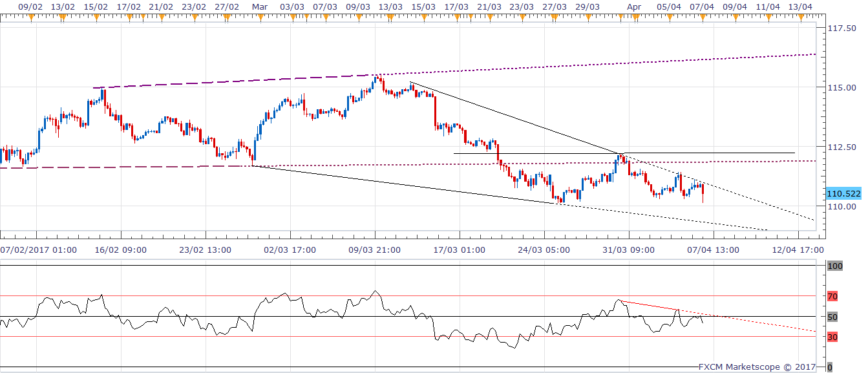Click the 05/04 date label on top axis
868x373 pixels.
669,6
